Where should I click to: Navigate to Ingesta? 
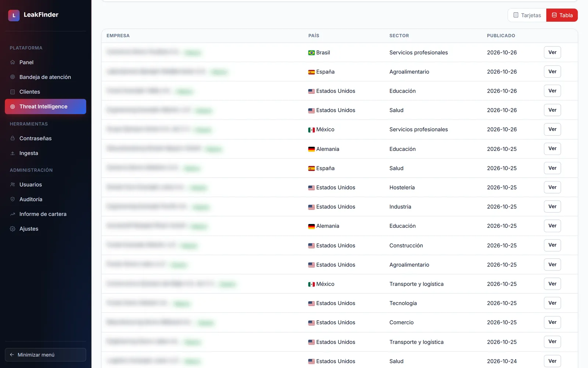(x=46, y=153)
